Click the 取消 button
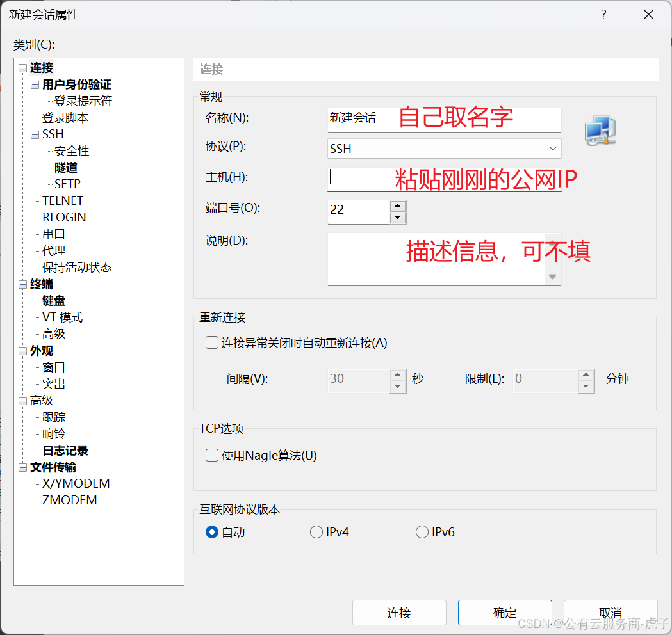The width and height of the screenshot is (672, 635). [x=611, y=613]
